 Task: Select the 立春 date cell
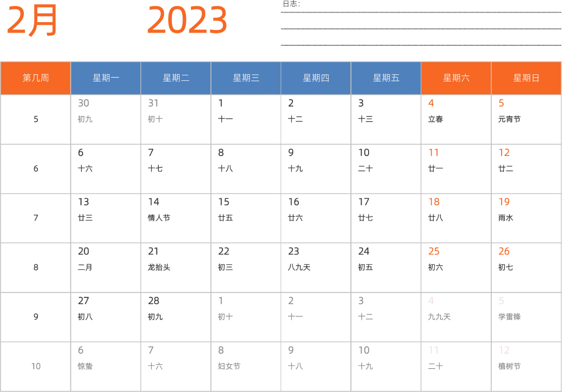click(x=456, y=119)
